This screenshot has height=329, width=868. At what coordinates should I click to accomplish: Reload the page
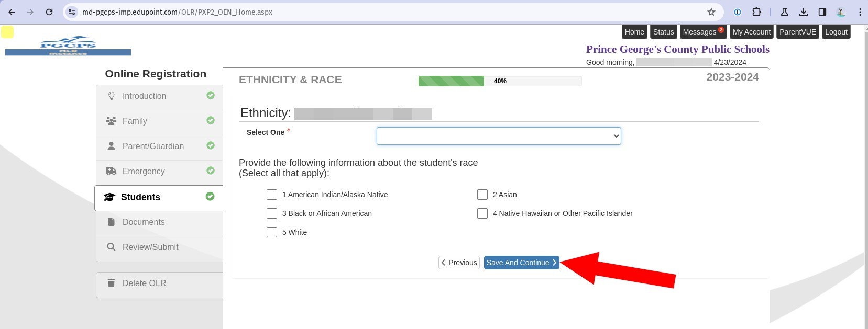point(49,12)
